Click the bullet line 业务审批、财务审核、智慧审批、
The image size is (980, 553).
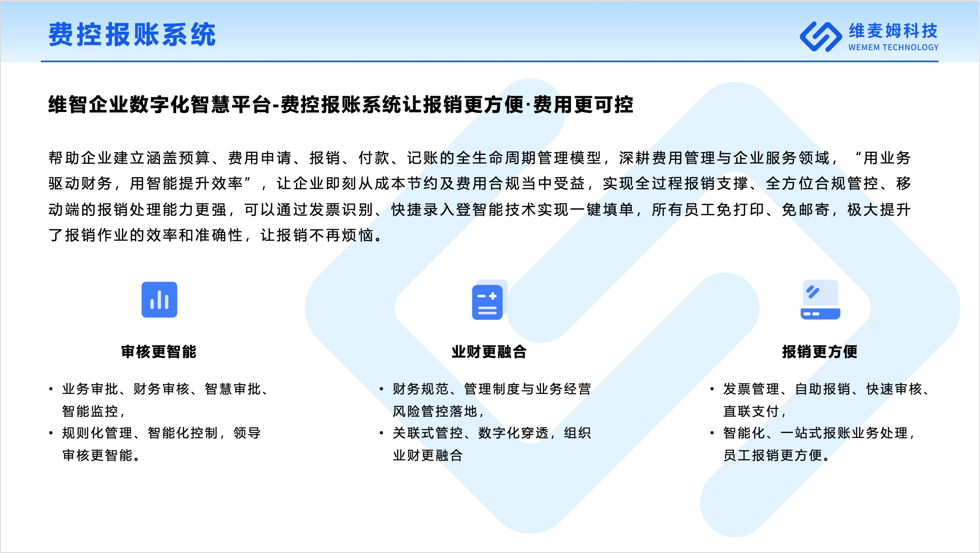point(166,389)
